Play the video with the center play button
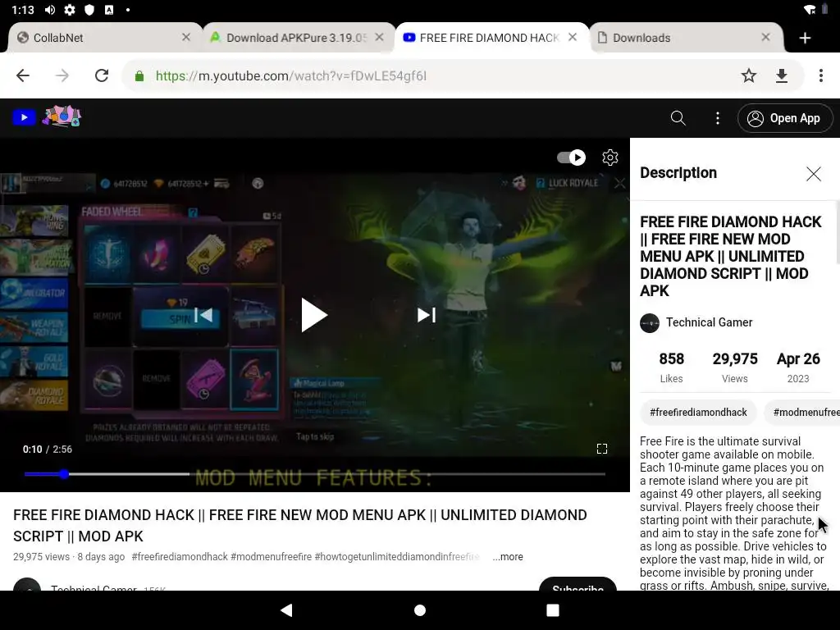Image resolution: width=840 pixels, height=630 pixels. (x=314, y=315)
